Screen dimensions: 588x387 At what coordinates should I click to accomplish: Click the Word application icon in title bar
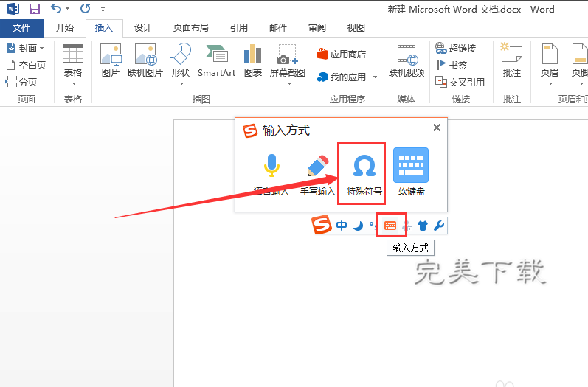pos(13,8)
